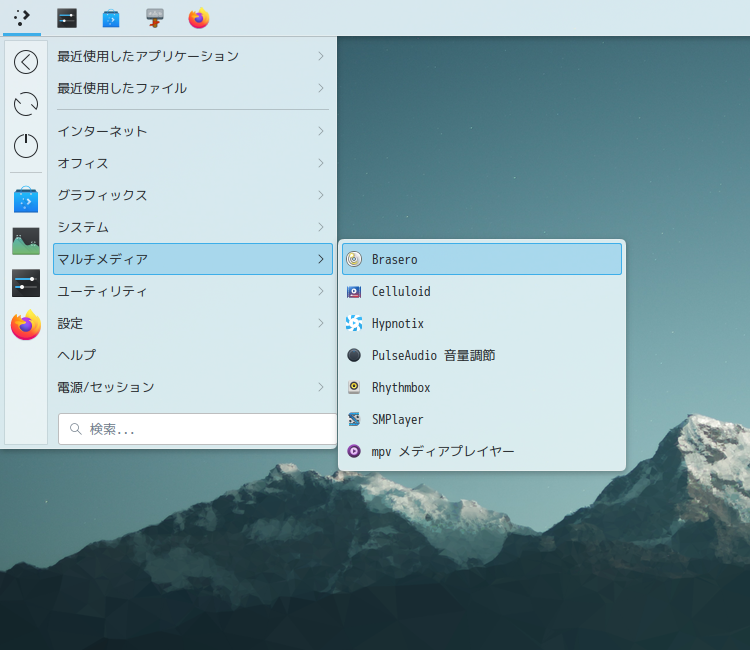Screen dimensions: 750x650
Task: Expand the 電源/セッション submenu arrow
Action: 321,387
